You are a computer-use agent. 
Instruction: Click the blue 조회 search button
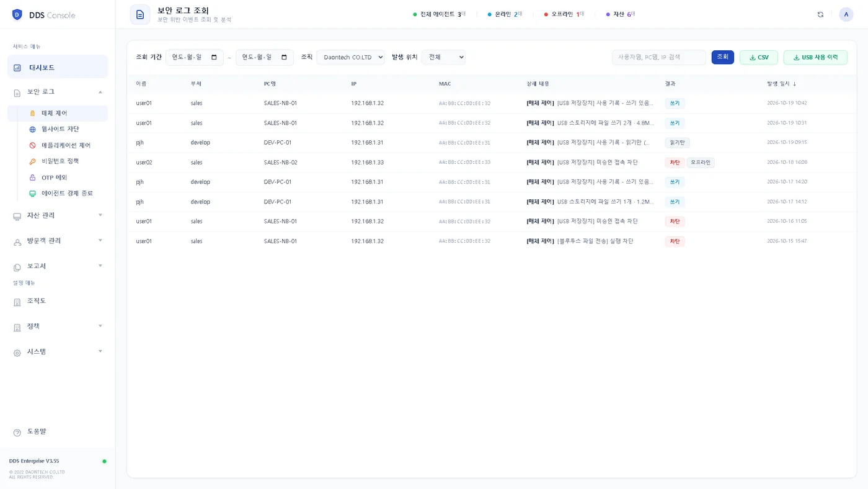click(723, 57)
